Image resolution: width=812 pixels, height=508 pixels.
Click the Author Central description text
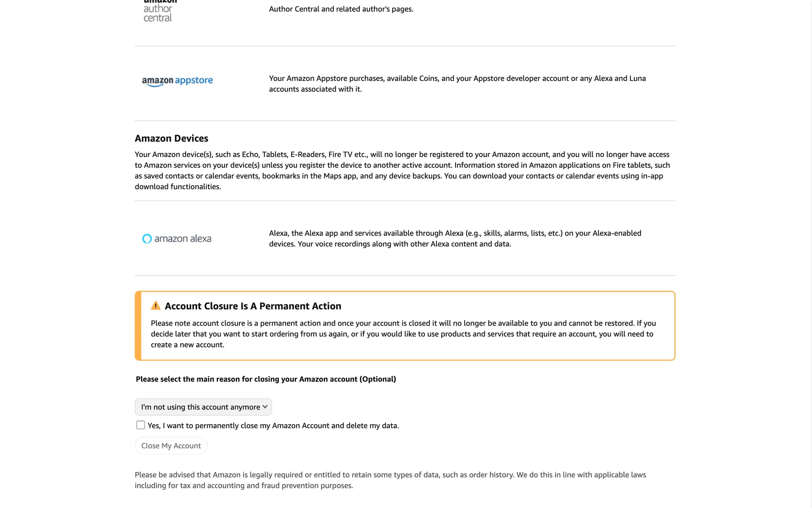tap(341, 9)
